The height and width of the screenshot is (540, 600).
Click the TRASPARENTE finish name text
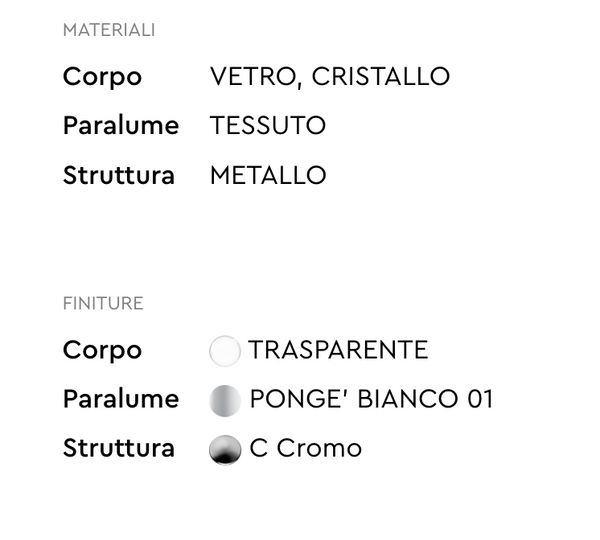339,351
